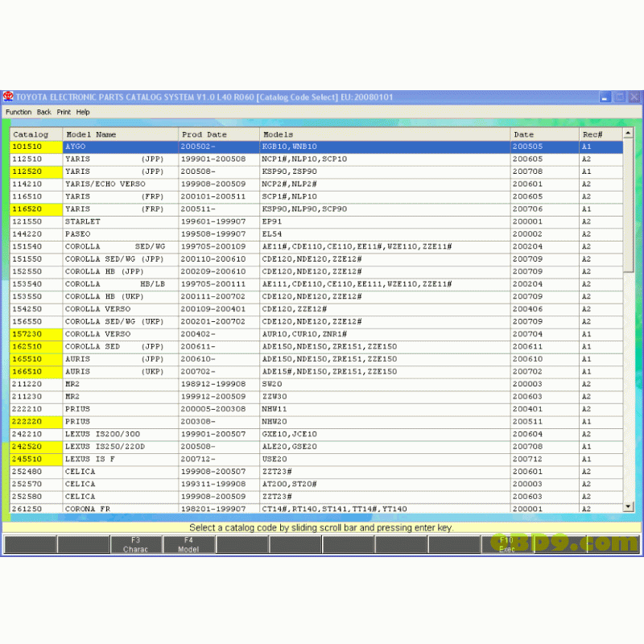The image size is (644, 644).
Task: Click the Toyota logo icon in title bar
Action: (8, 97)
